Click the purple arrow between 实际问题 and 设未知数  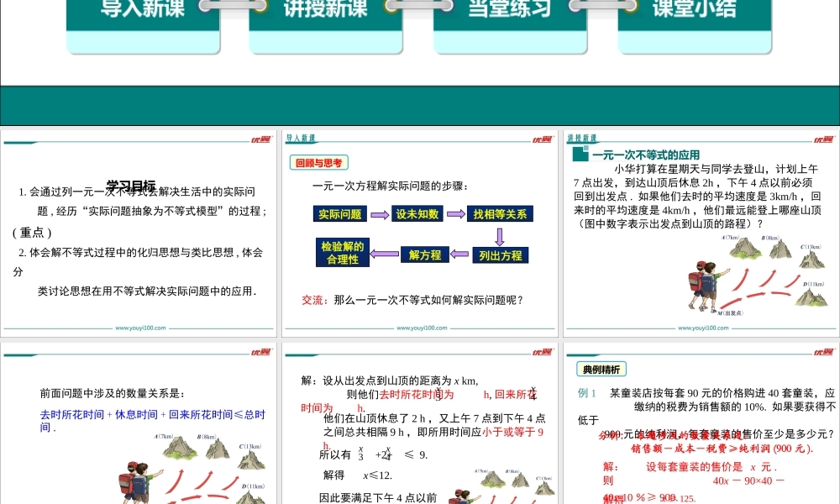pos(380,215)
